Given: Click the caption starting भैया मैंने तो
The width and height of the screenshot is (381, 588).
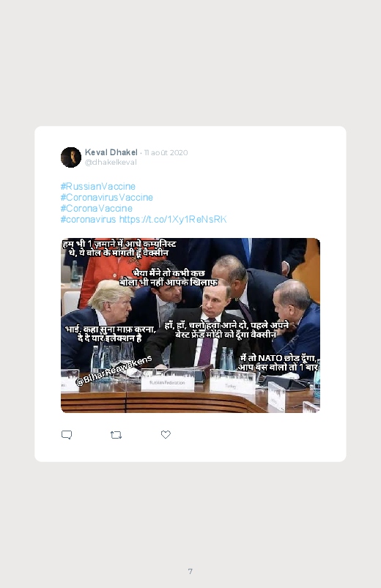Looking at the screenshot, I should coord(169,278).
